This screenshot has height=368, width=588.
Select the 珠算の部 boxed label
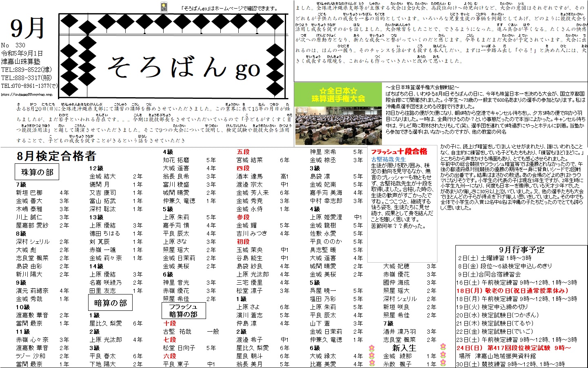tap(37, 172)
